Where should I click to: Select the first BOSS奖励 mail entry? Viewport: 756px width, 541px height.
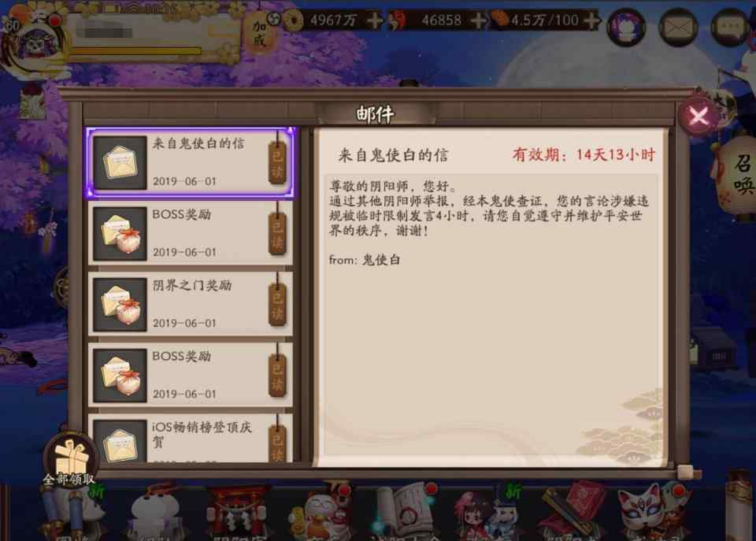point(190,233)
